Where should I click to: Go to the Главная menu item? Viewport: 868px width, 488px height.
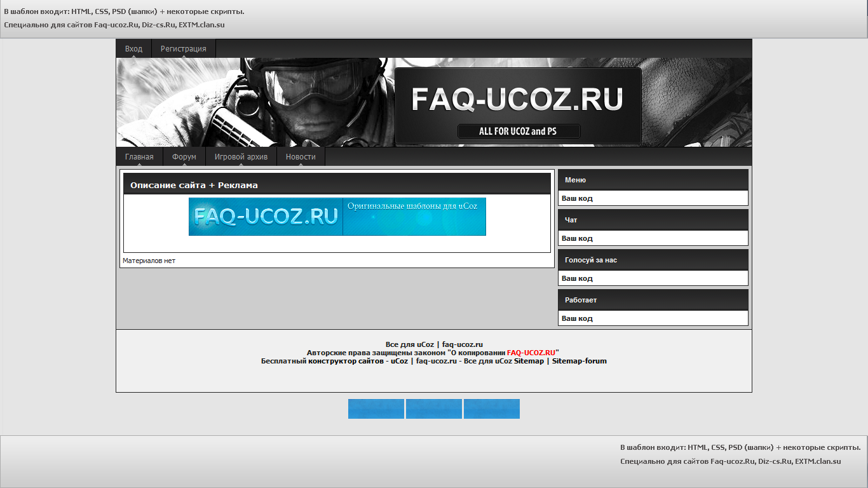click(x=139, y=156)
